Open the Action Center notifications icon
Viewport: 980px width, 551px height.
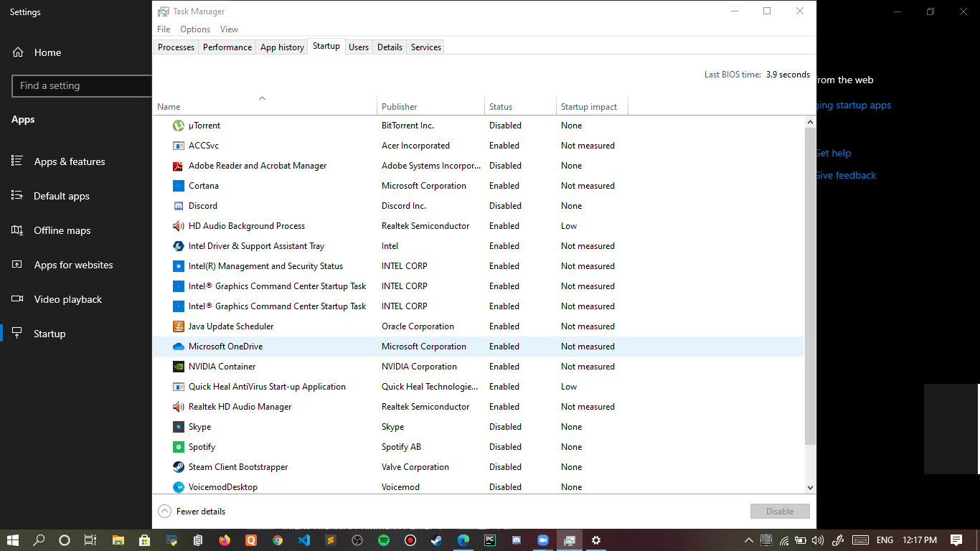956,540
